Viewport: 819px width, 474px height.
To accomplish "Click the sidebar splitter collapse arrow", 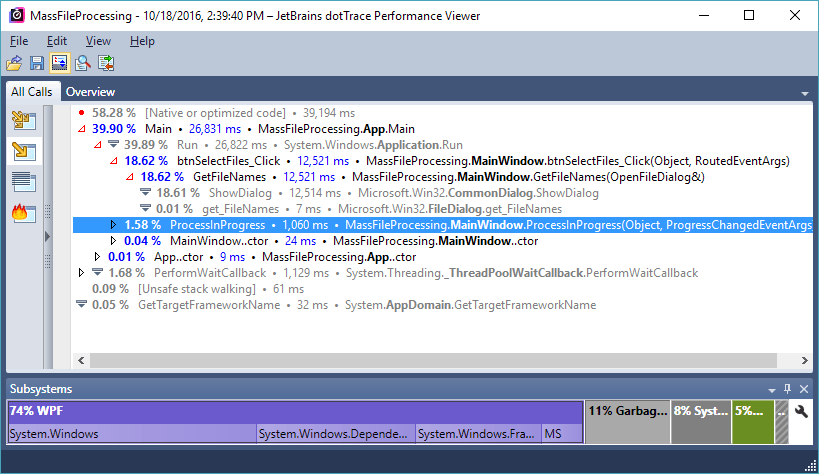I will pos(48,236).
